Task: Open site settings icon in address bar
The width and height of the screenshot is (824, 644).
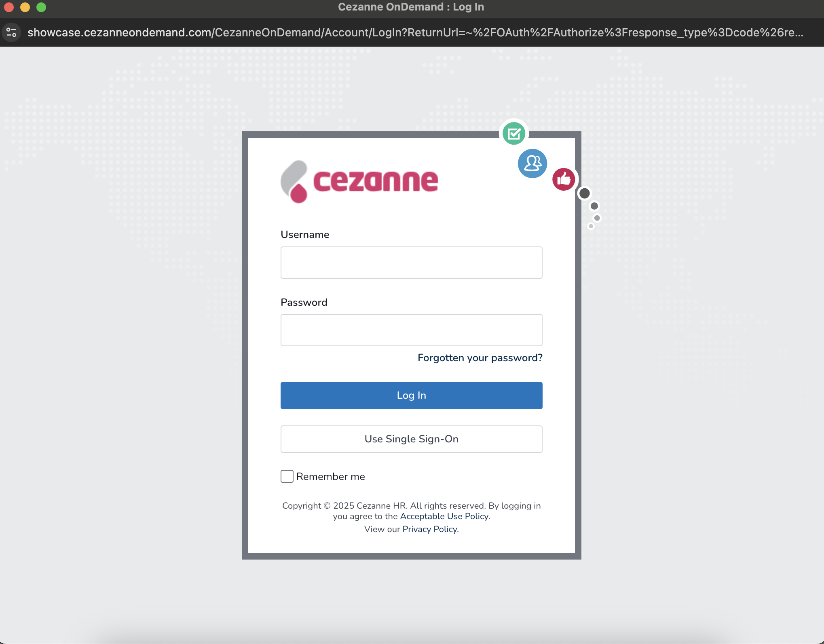Action: [x=11, y=32]
